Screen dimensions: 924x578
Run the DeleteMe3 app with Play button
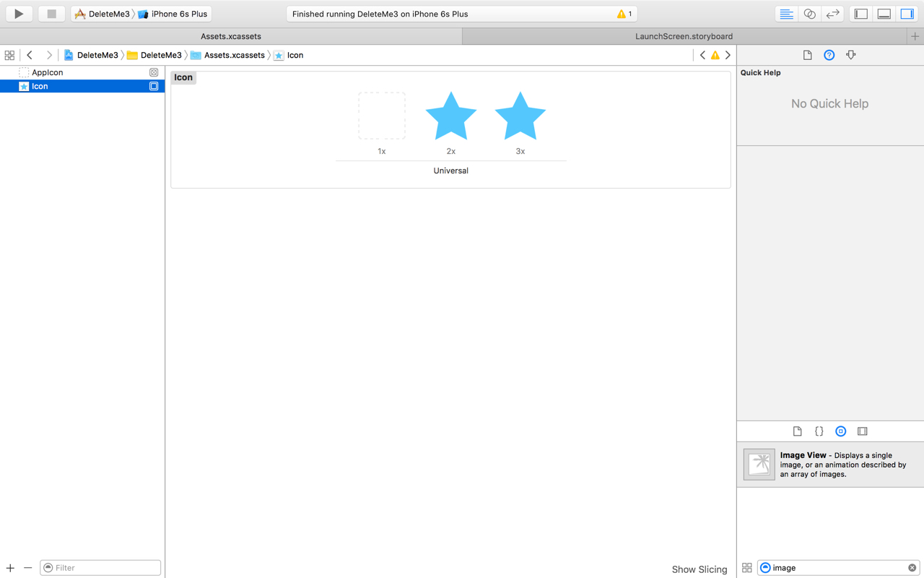(19, 14)
